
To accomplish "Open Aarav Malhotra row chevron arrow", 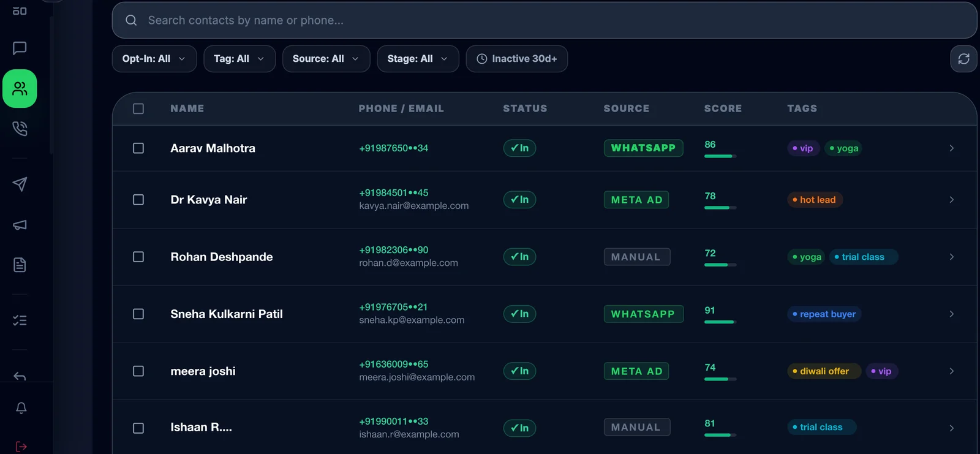I will coord(951,148).
